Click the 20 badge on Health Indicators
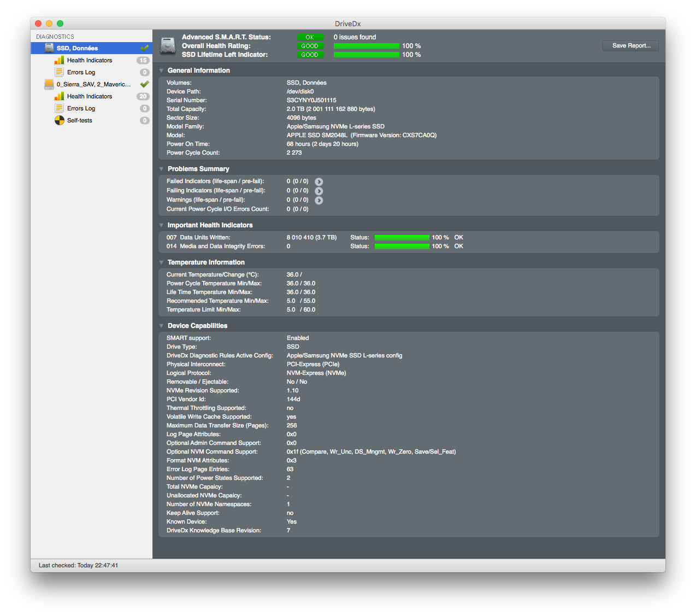The width and height of the screenshot is (696, 616). pos(143,96)
